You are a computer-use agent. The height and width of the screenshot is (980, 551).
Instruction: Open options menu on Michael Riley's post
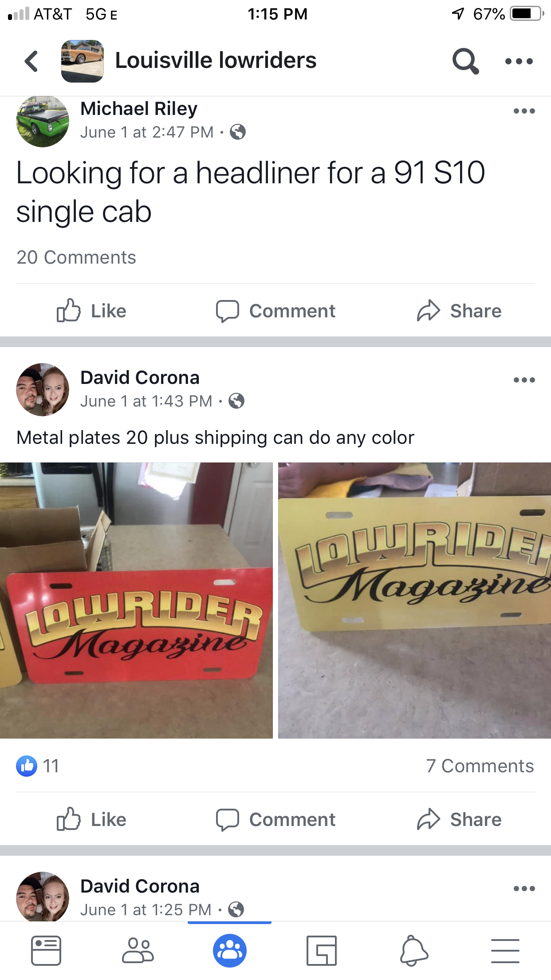tap(524, 111)
